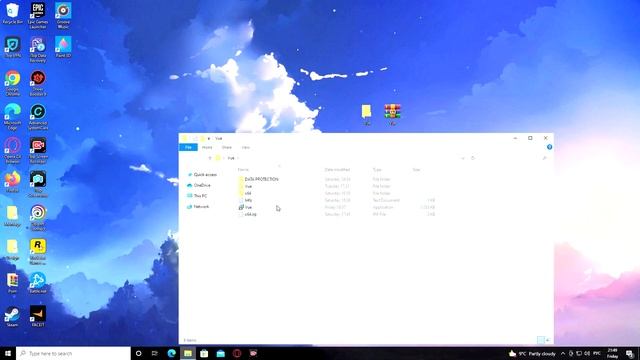Open the File Explorer help icon

coord(549,147)
